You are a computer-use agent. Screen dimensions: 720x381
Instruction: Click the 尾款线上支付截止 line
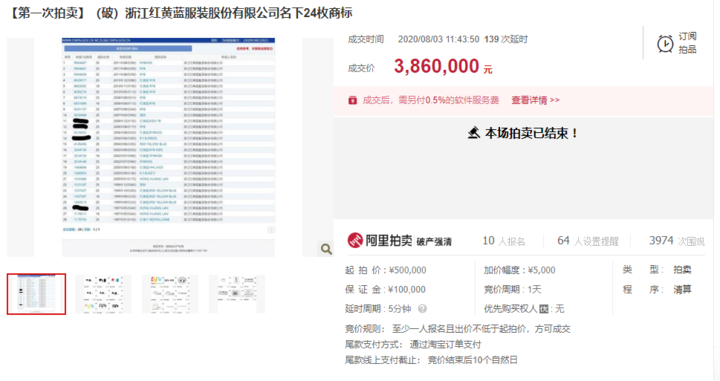tap(431, 360)
